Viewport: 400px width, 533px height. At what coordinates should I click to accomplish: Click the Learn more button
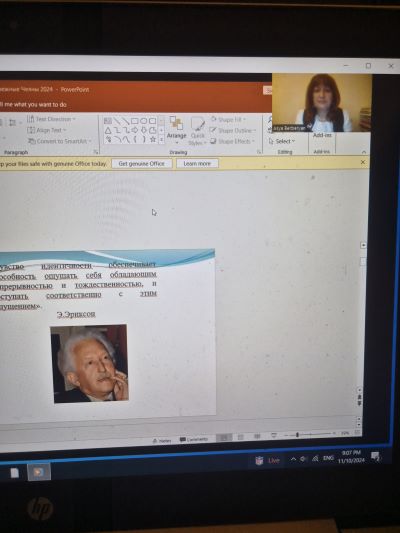pyautogui.click(x=197, y=164)
